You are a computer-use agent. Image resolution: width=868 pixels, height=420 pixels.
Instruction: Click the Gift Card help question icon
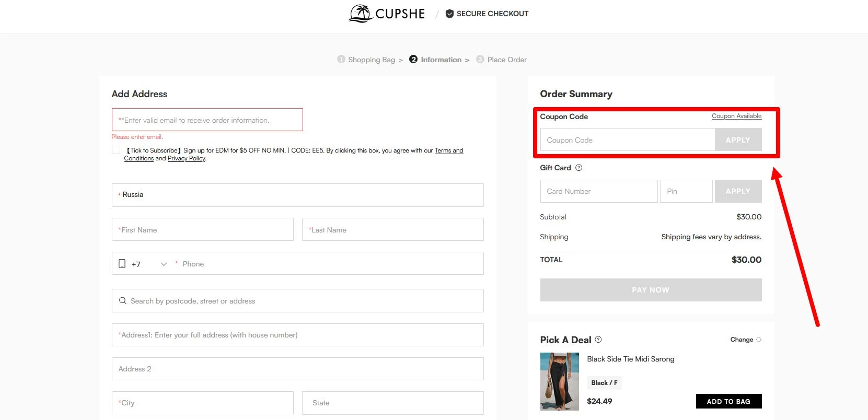pyautogui.click(x=578, y=168)
